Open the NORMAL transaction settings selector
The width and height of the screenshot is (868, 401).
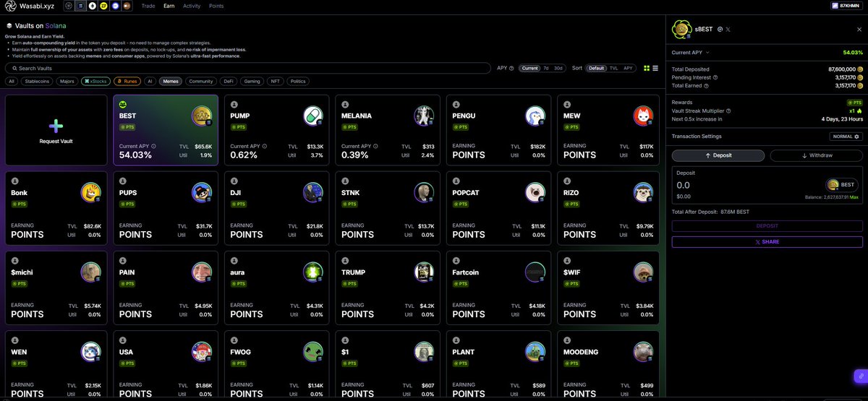point(846,136)
